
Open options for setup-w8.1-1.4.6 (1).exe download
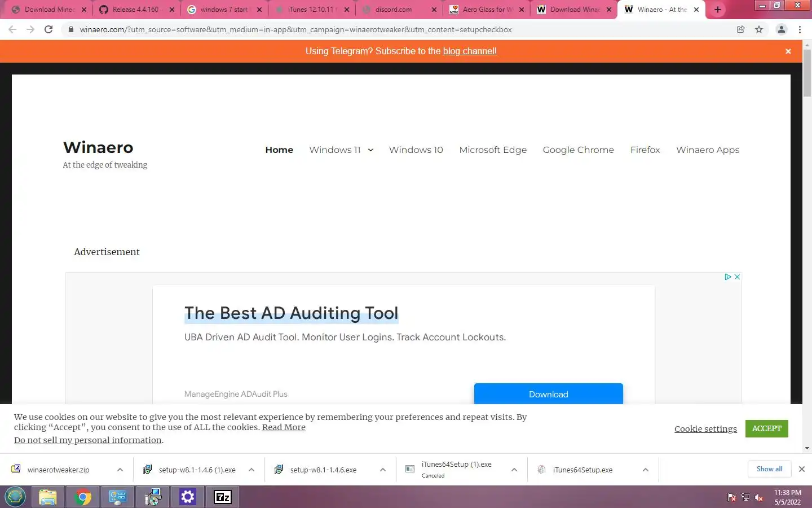click(251, 470)
